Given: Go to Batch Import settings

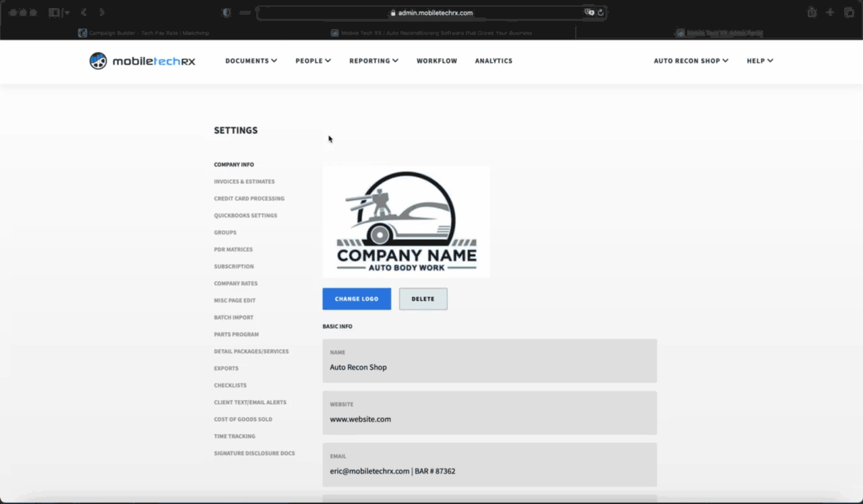Looking at the screenshot, I should [x=233, y=317].
